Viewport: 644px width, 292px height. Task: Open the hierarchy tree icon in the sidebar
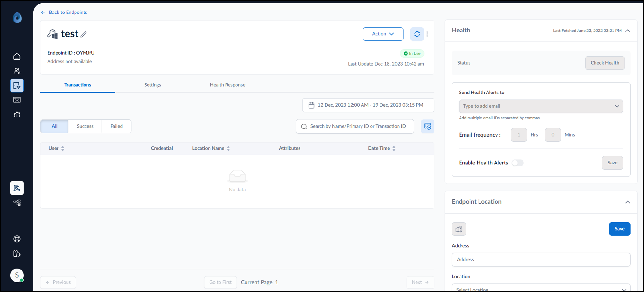(x=17, y=203)
